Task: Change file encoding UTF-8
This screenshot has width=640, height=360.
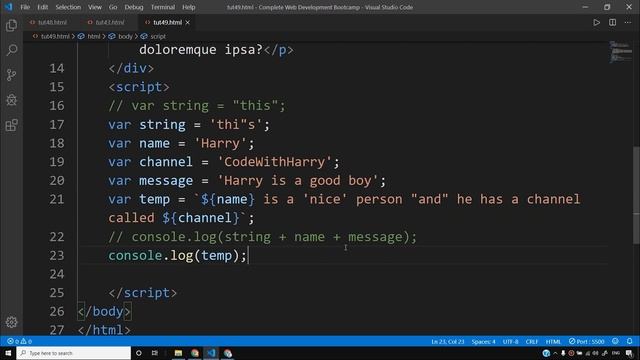Action: pyautogui.click(x=510, y=341)
